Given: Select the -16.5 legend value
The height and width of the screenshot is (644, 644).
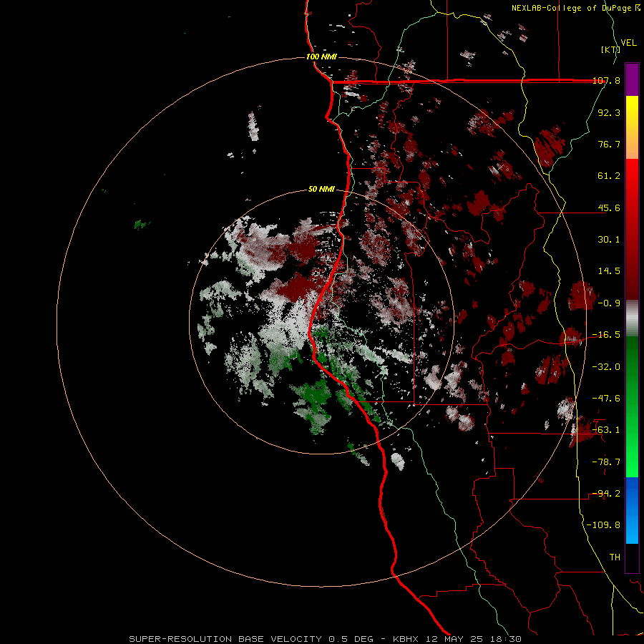Looking at the screenshot, I should (606, 335).
